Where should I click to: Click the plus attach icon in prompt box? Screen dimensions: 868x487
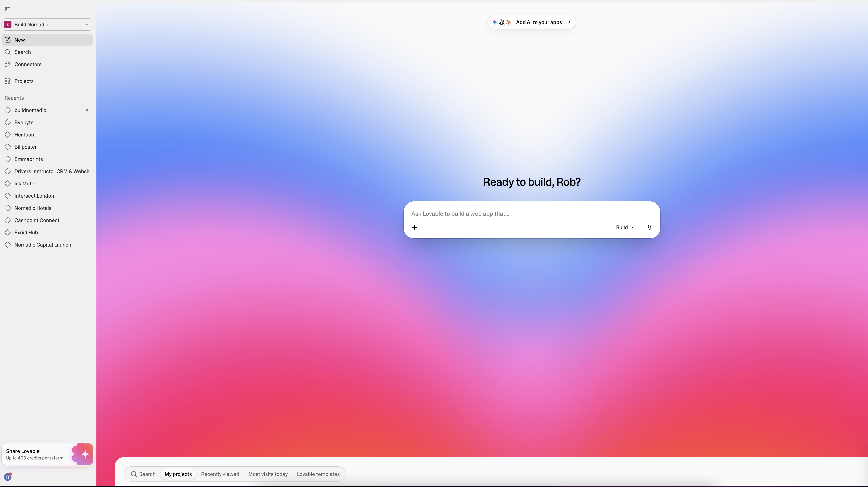point(415,228)
